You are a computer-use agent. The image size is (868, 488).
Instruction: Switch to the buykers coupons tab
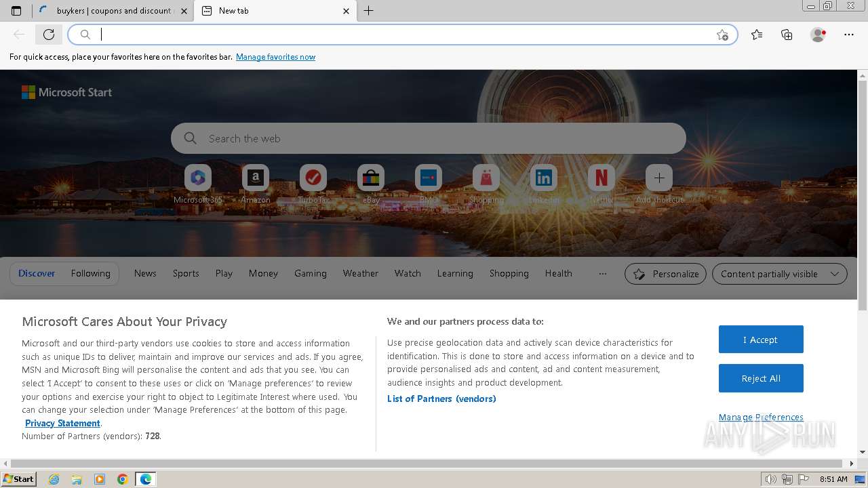point(113,11)
